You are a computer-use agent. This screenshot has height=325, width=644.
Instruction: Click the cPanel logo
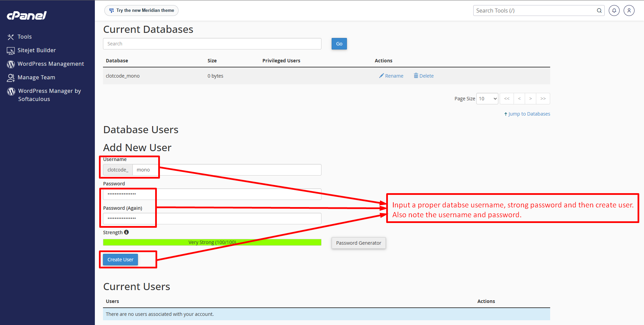click(x=27, y=16)
